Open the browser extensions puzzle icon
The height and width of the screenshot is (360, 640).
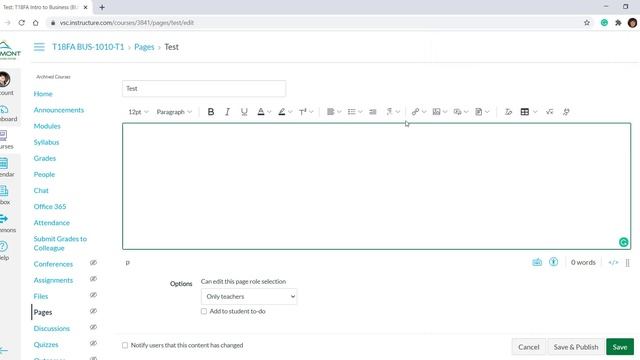click(618, 23)
